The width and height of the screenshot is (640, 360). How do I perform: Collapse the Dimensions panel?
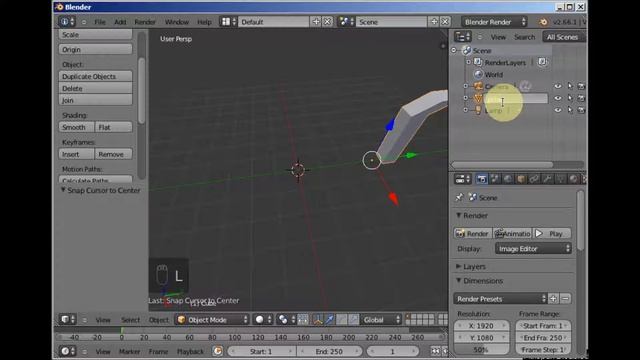click(458, 280)
